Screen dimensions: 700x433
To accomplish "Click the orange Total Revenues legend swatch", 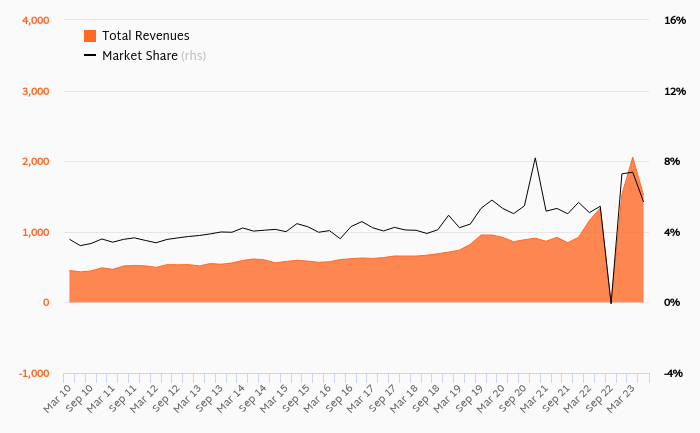I will point(89,36).
